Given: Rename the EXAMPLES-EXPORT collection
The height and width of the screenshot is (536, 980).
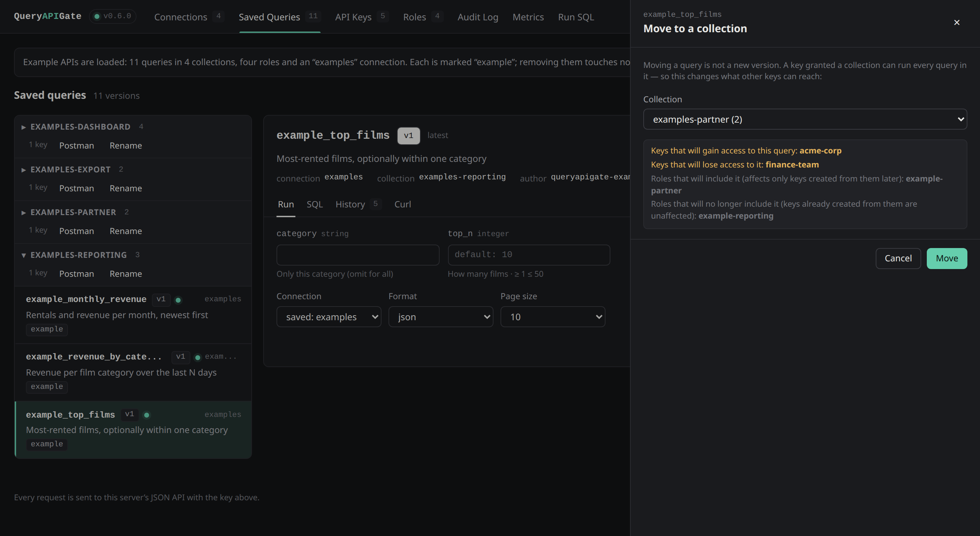Looking at the screenshot, I should click(126, 188).
